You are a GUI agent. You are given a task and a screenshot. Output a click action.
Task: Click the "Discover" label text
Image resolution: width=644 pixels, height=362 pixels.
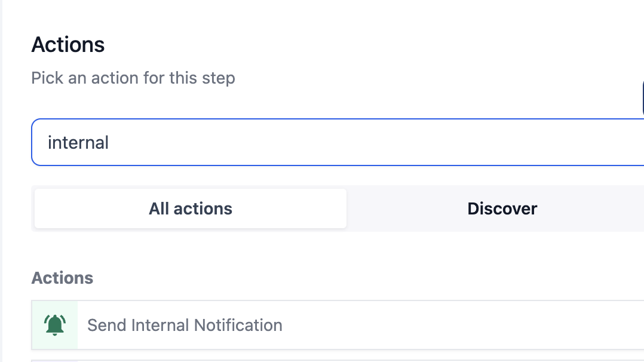(x=502, y=208)
